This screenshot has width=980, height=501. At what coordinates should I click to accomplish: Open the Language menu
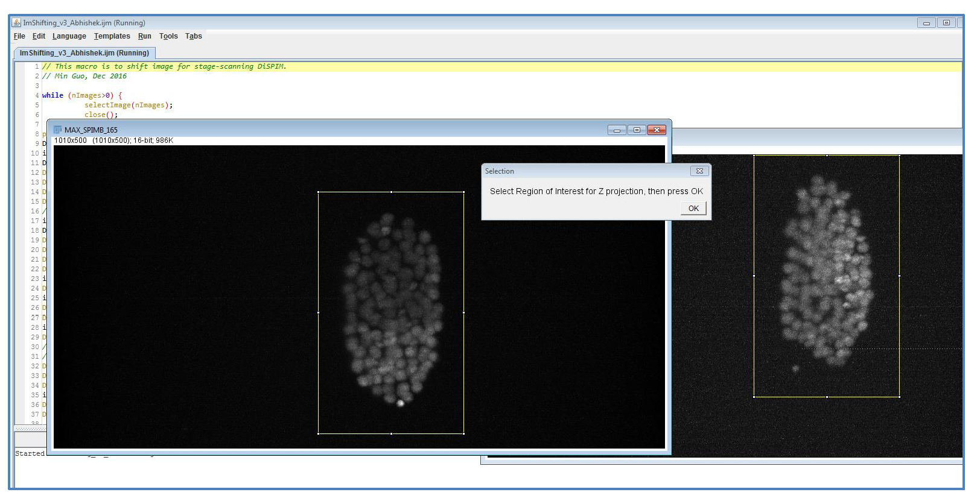(x=69, y=36)
